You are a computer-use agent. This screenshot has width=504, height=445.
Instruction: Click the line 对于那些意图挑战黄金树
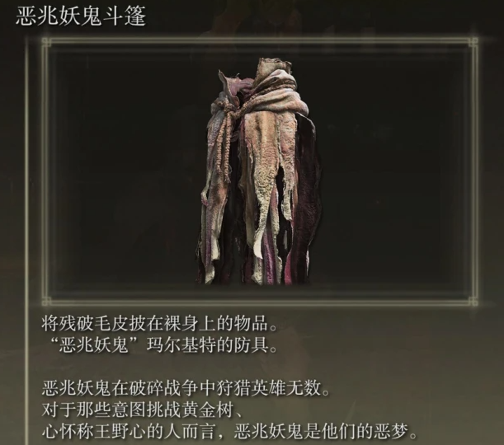coord(142,410)
